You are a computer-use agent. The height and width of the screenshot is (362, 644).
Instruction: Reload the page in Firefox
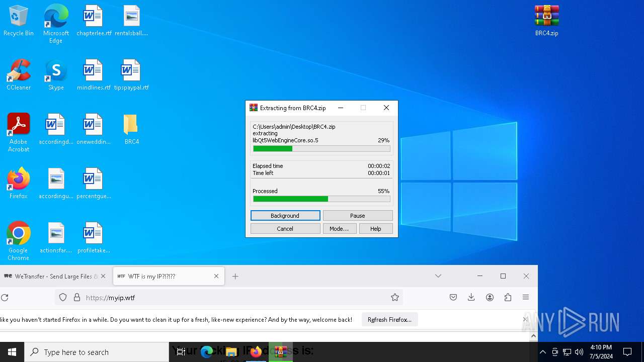pyautogui.click(x=5, y=298)
